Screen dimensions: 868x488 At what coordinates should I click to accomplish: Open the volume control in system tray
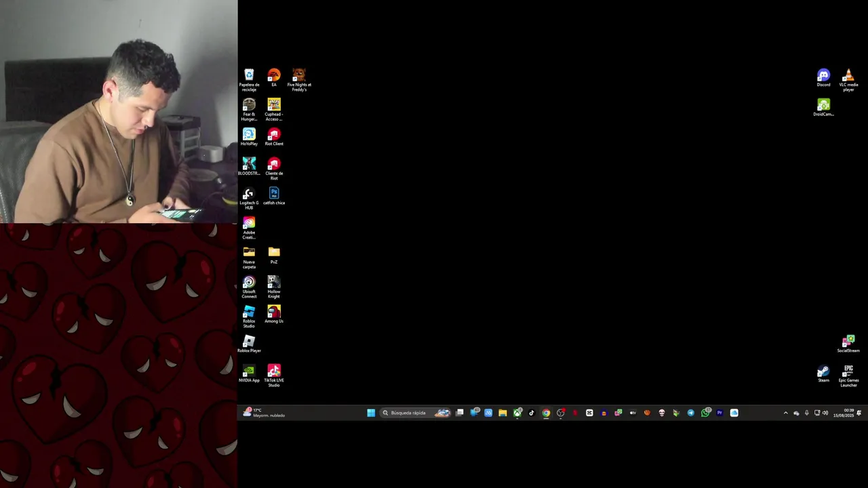pos(825,413)
